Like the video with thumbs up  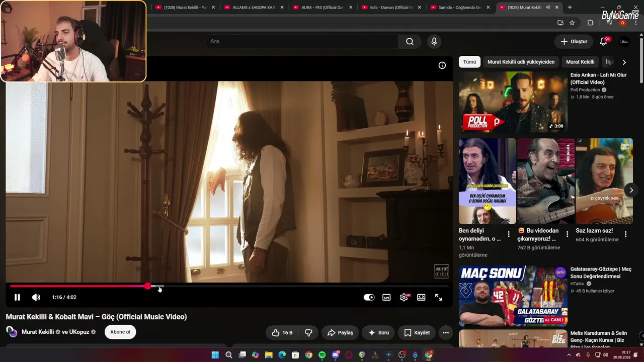pos(282,332)
